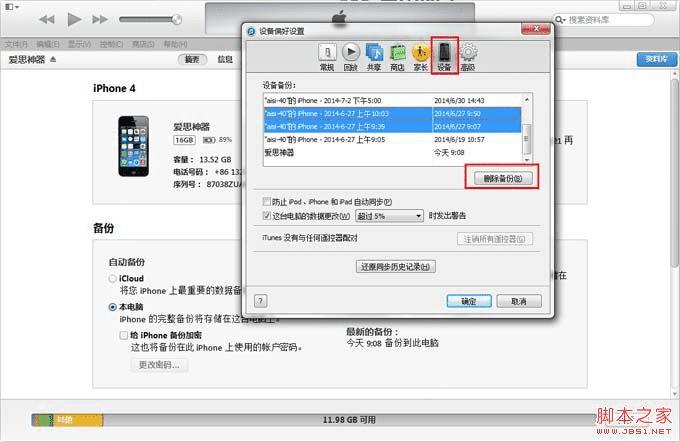Click the search magnifier icon

pyautogui.click(x=560, y=20)
